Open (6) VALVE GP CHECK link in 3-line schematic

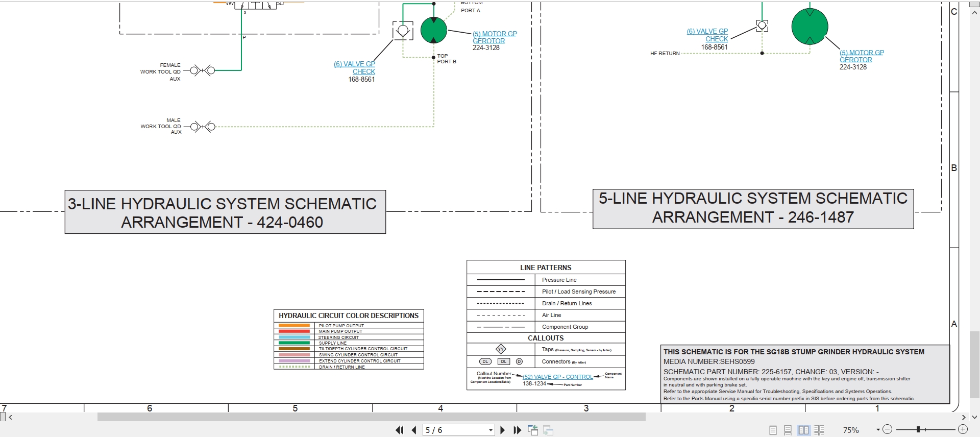[355, 68]
